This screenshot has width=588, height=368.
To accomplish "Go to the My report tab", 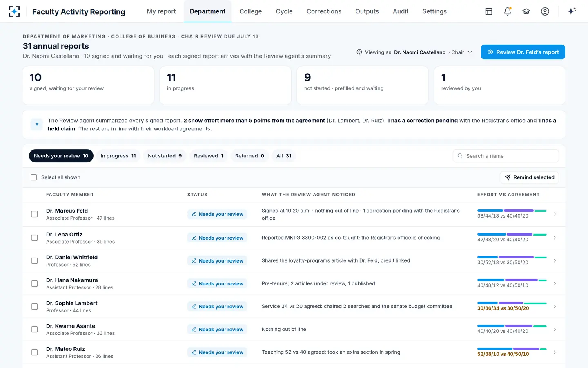I will [x=161, y=11].
